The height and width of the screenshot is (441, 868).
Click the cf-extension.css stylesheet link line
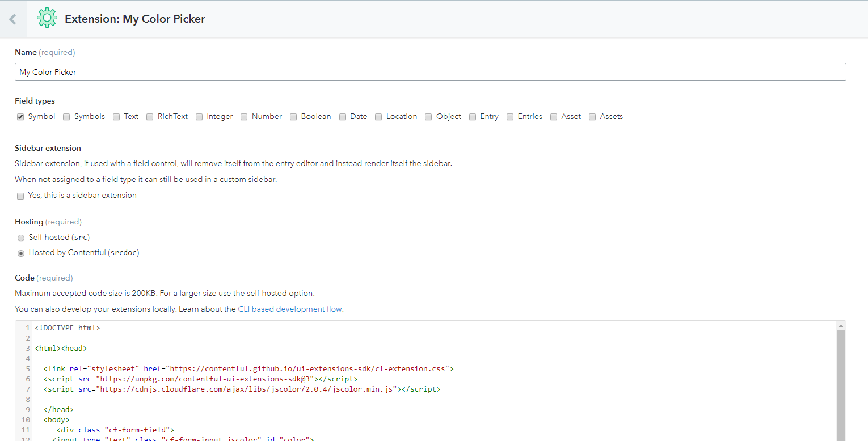(x=248, y=368)
